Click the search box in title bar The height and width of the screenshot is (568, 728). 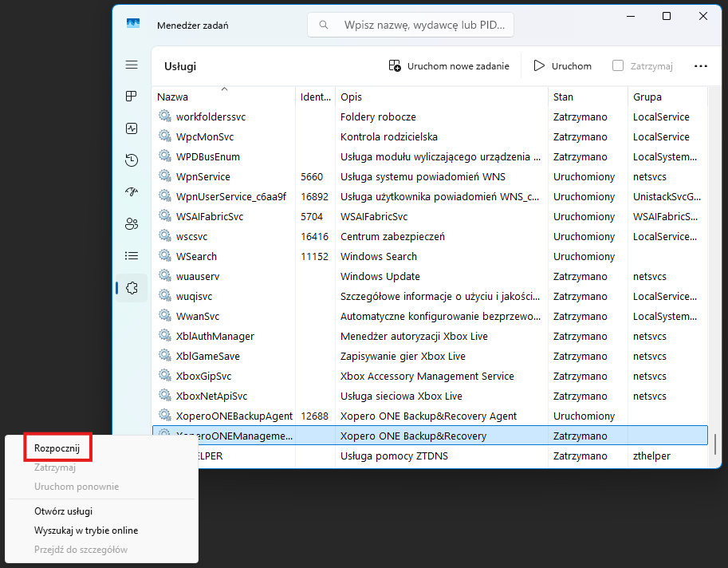click(411, 25)
